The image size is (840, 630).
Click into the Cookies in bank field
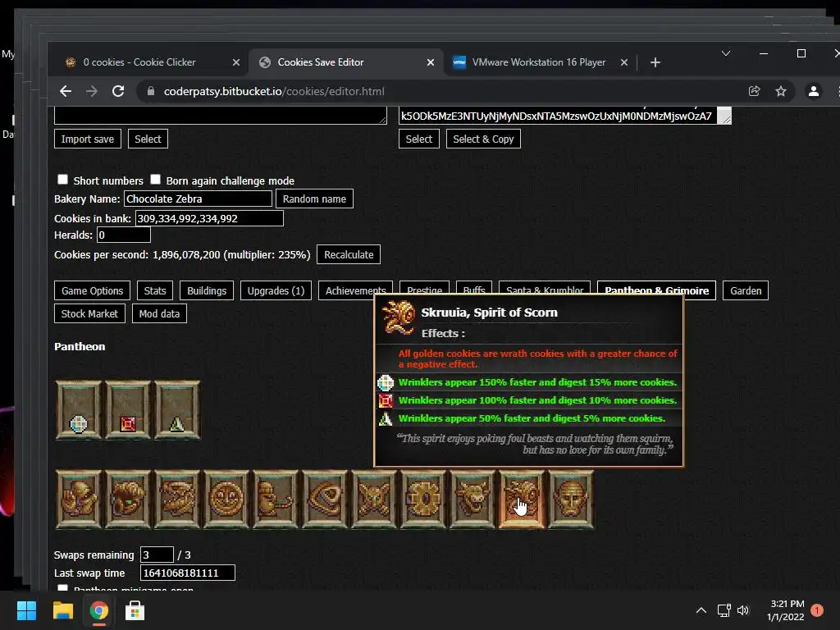coord(209,218)
